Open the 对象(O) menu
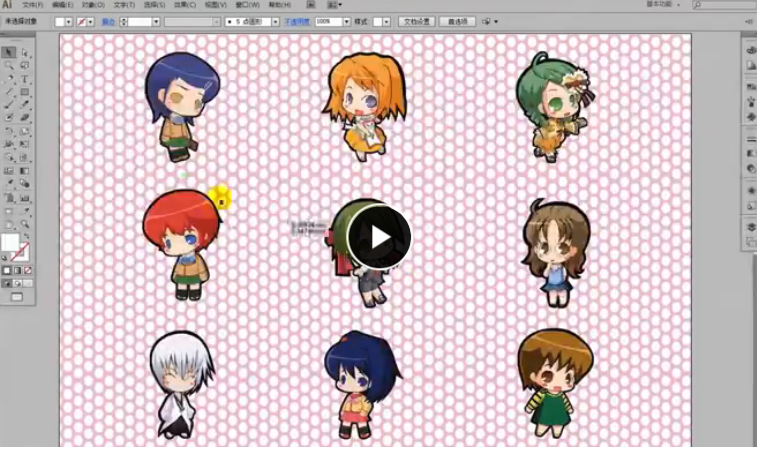This screenshot has height=470, width=757. point(93,5)
